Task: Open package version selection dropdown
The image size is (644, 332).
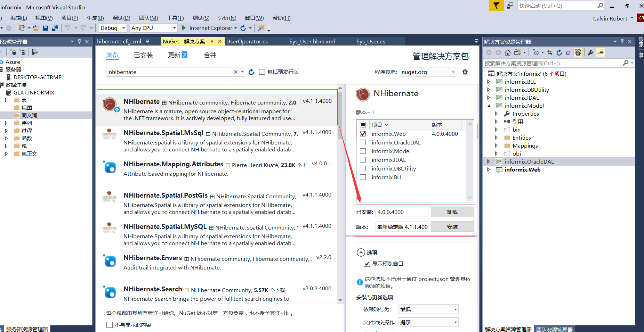Action: click(x=402, y=227)
